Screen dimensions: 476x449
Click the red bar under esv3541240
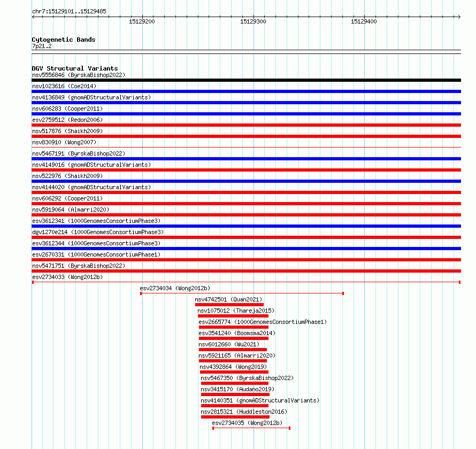click(234, 338)
